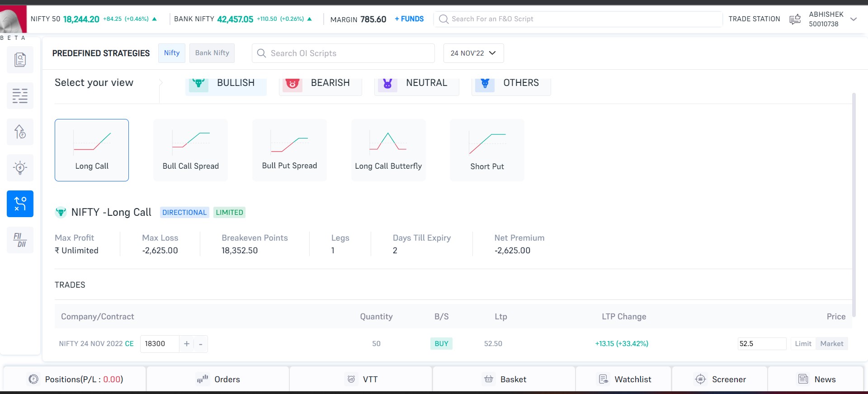The width and height of the screenshot is (868, 394).
Task: Select the Long Call strategy card
Action: 92,150
